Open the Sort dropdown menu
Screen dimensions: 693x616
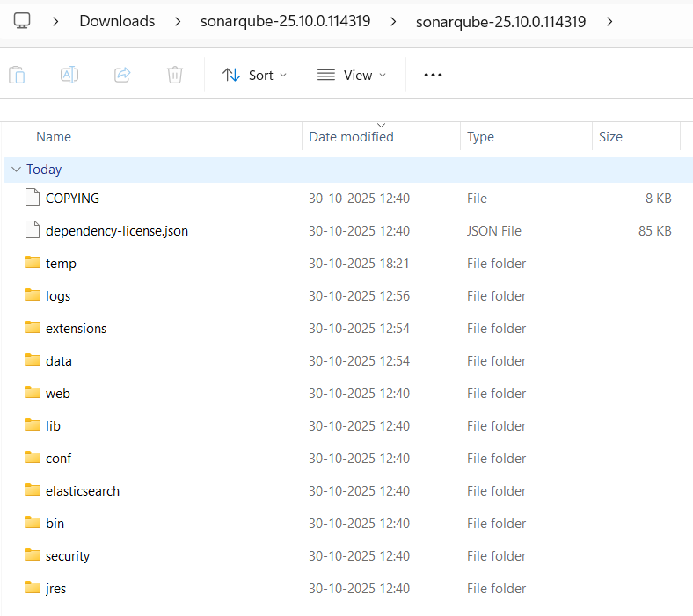(x=254, y=75)
